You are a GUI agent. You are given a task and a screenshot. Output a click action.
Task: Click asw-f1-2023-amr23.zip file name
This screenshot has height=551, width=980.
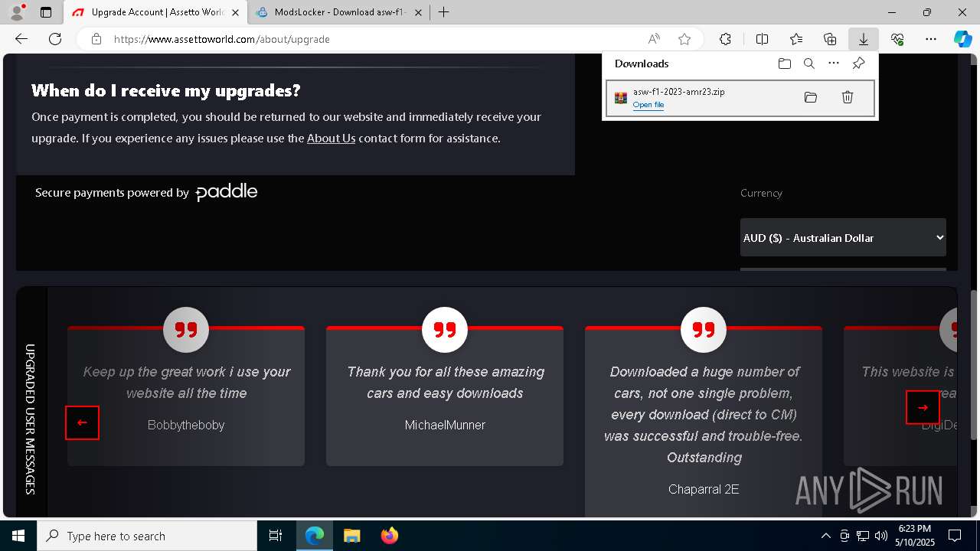(679, 92)
